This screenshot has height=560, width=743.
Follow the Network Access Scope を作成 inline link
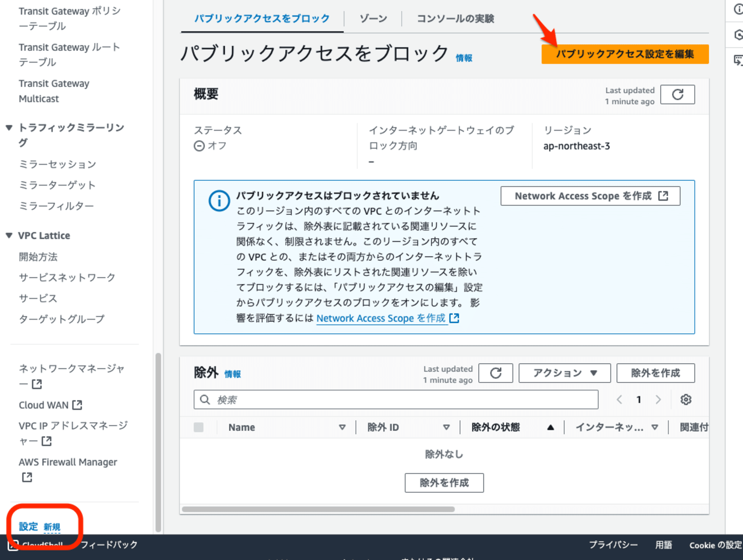[387, 318]
